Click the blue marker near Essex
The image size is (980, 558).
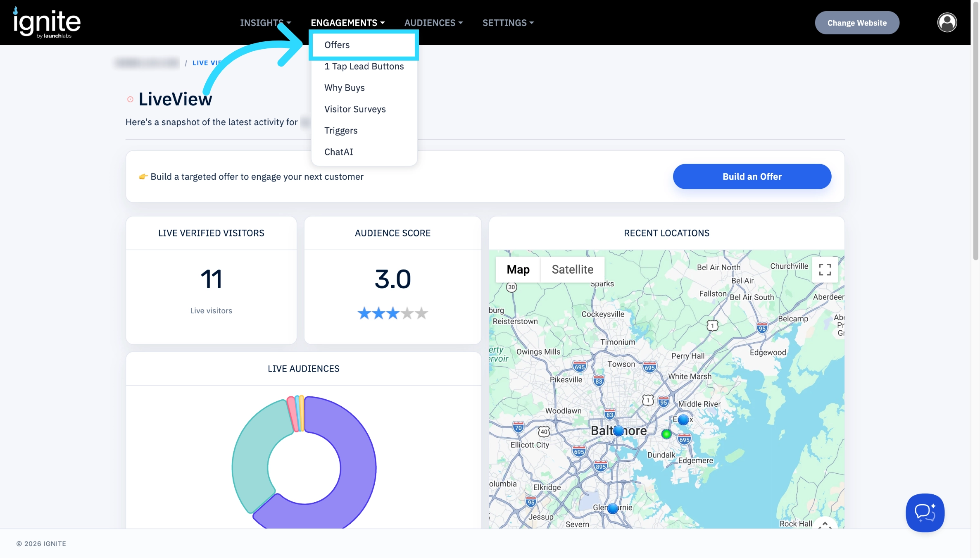pyautogui.click(x=683, y=420)
